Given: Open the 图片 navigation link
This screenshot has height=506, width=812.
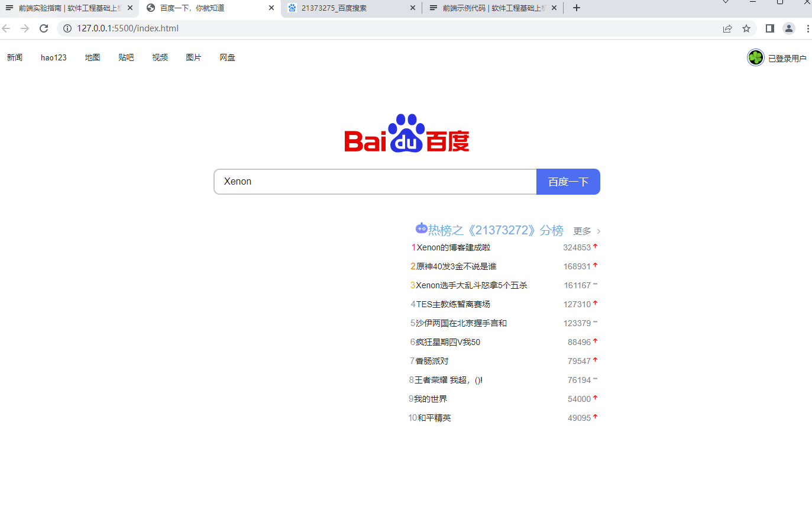Looking at the screenshot, I should (x=194, y=57).
